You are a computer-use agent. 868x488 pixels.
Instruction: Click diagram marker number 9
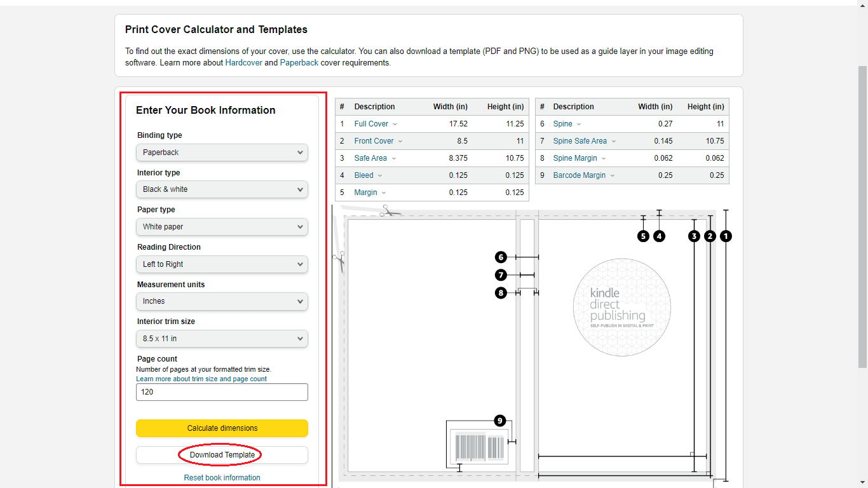coord(500,421)
